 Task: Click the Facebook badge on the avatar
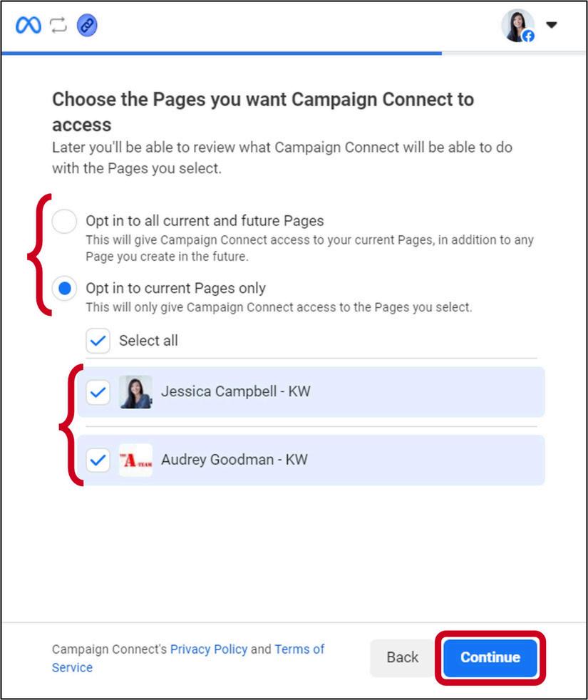[x=528, y=36]
